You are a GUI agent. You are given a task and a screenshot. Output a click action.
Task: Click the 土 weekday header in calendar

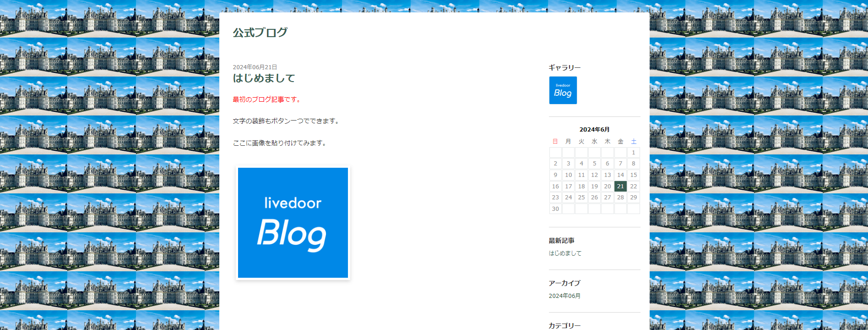coord(634,142)
